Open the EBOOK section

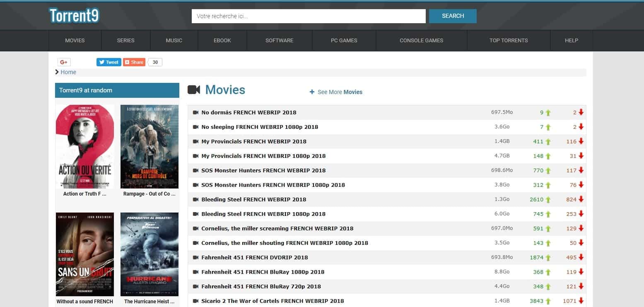(222, 40)
